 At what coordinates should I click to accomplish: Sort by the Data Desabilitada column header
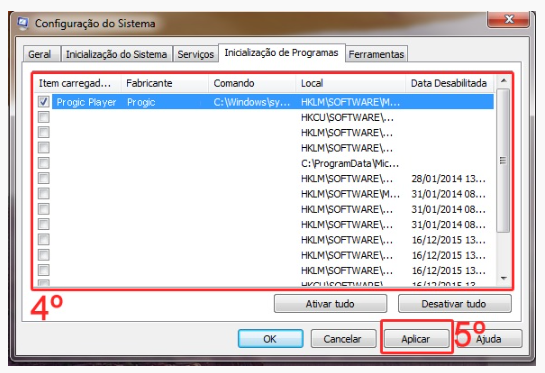click(x=450, y=83)
